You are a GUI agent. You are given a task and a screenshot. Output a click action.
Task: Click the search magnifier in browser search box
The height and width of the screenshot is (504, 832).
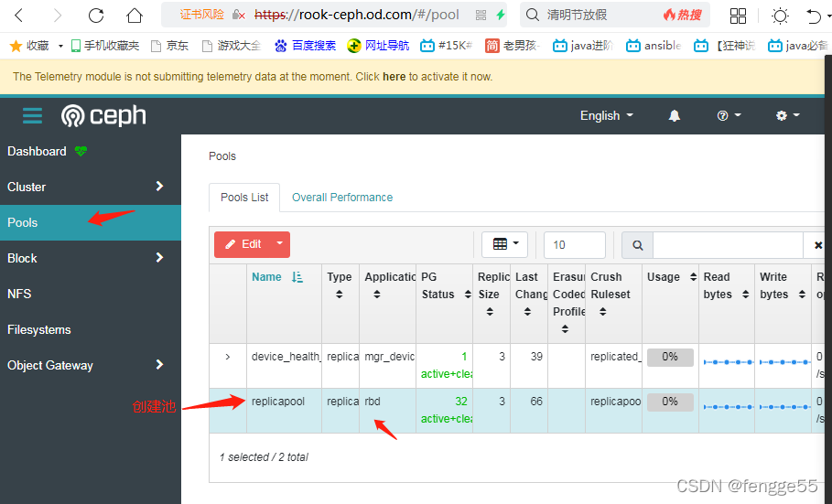pyautogui.click(x=532, y=15)
